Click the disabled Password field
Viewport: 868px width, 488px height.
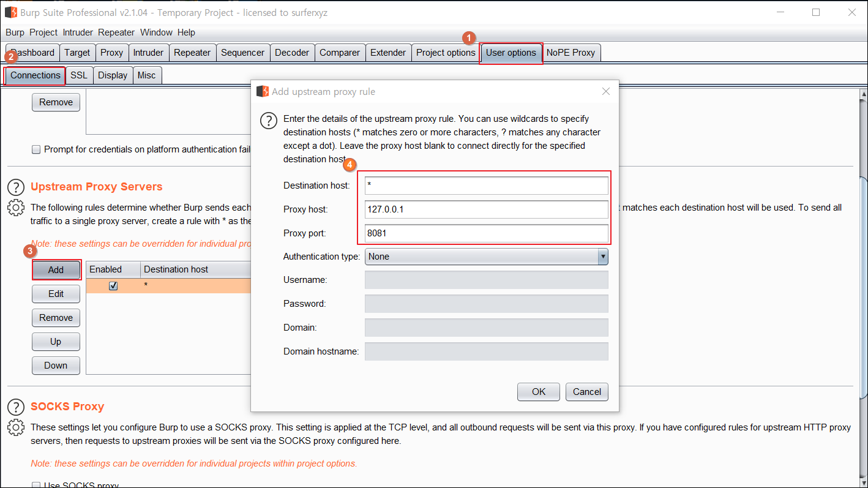coord(487,304)
